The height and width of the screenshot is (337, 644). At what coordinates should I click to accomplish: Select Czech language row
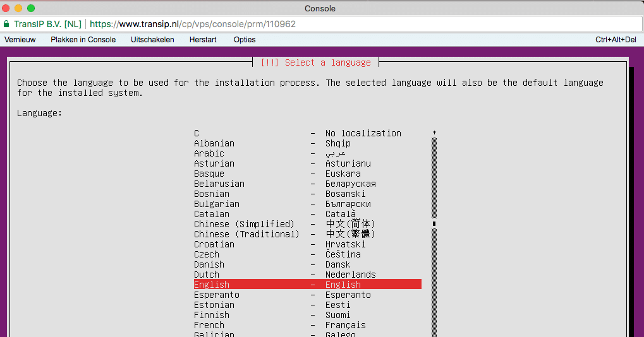pyautogui.click(x=308, y=254)
